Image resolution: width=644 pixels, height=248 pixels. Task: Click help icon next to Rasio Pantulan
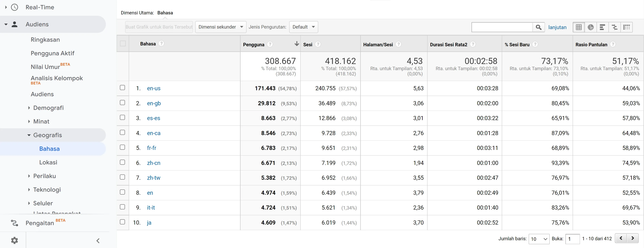point(613,44)
